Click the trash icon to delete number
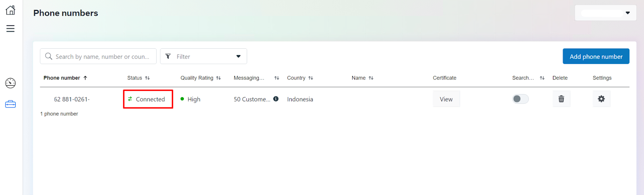Image resolution: width=644 pixels, height=195 pixels. tap(561, 99)
